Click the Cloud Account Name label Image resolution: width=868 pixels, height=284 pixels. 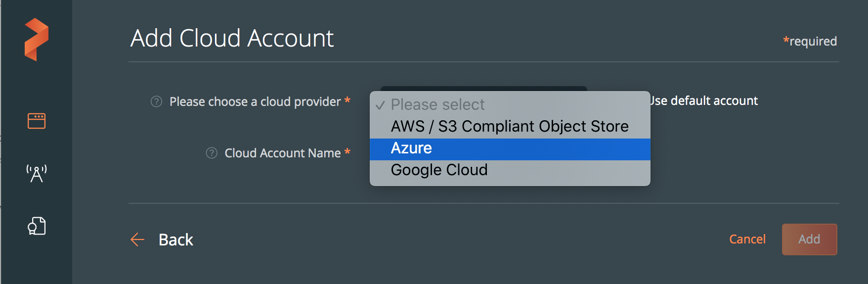point(282,153)
